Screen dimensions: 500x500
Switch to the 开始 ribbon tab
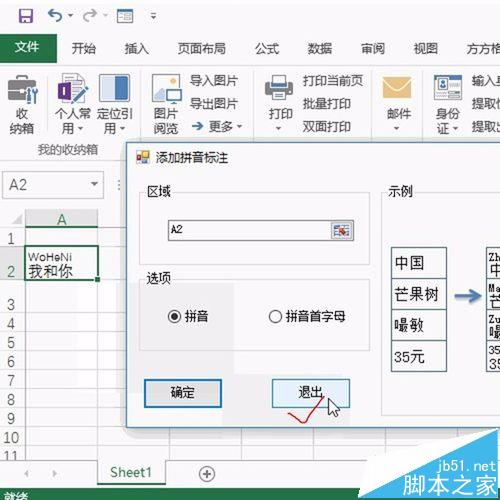click(84, 49)
